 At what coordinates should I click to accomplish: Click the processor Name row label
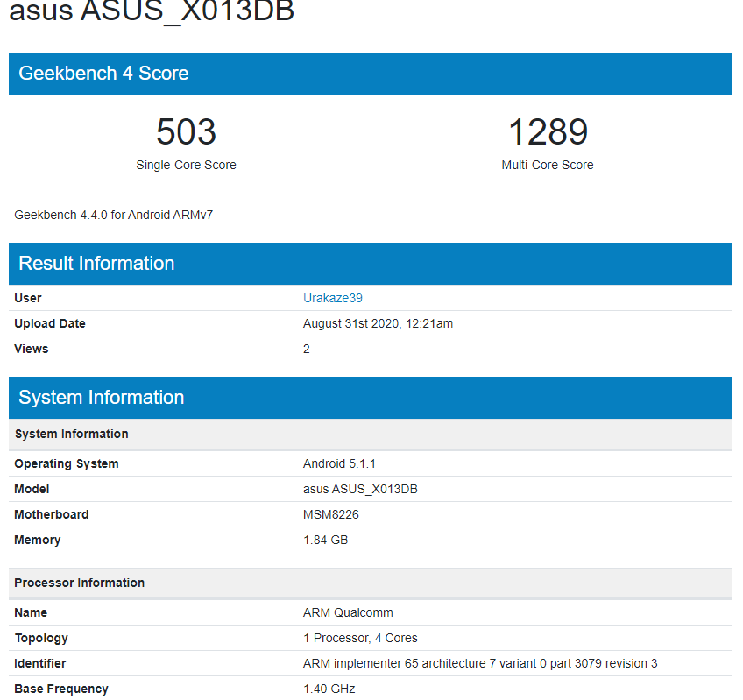coord(31,612)
